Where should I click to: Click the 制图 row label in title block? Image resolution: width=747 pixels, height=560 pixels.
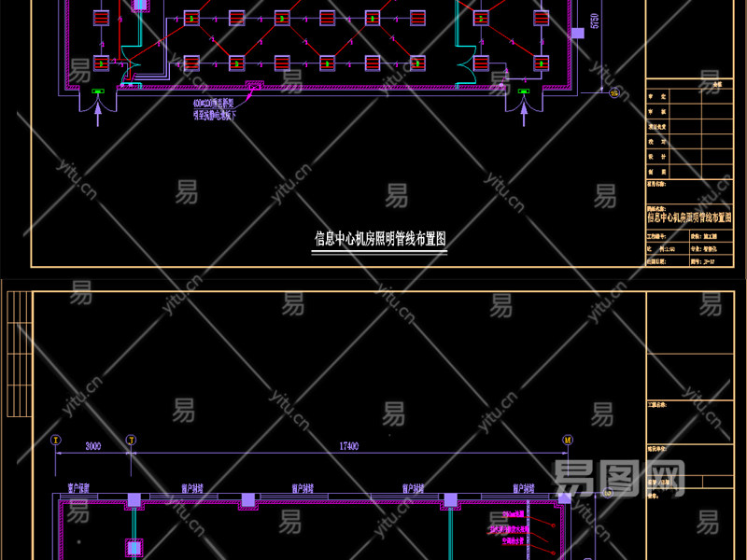pos(657,172)
